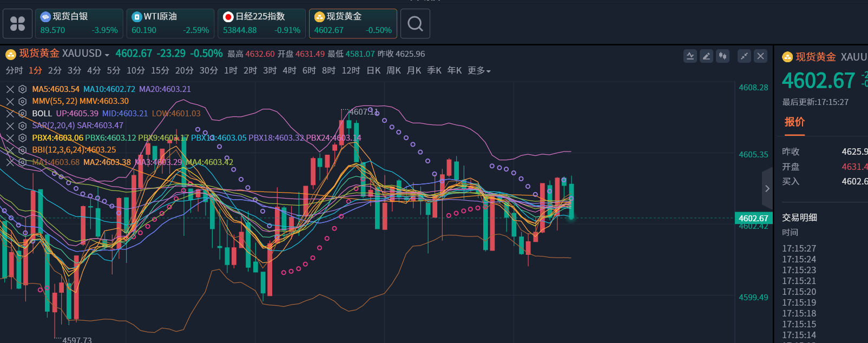Expand the XAUUSD symbol dropdown
868x343 pixels.
pyautogui.click(x=107, y=55)
